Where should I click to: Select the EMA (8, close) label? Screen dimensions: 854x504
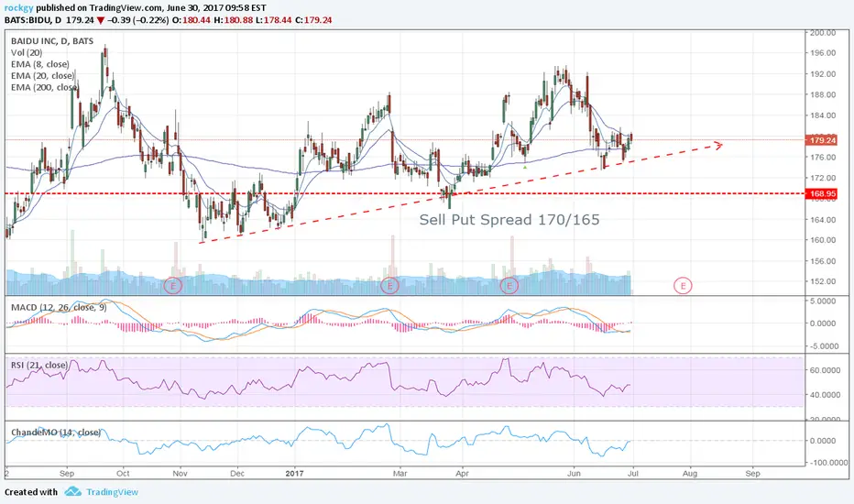coord(40,64)
